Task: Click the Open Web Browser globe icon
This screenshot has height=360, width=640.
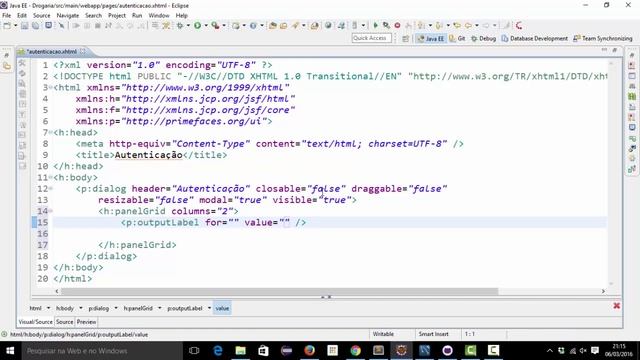Action: pos(328,25)
